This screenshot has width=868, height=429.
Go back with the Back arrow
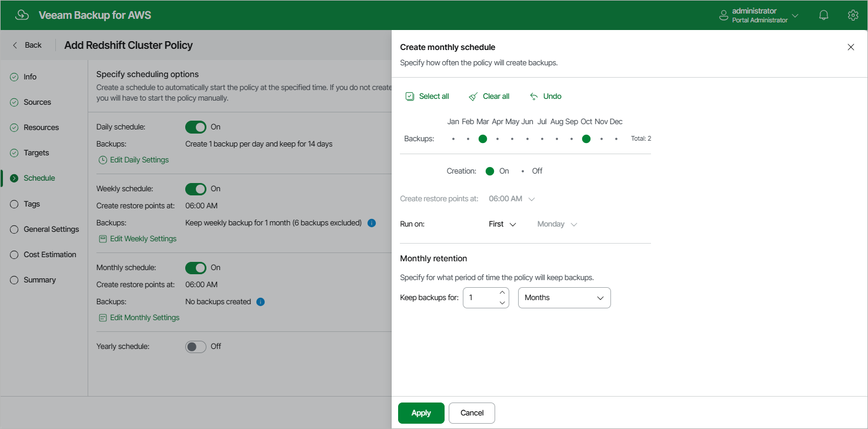(x=27, y=45)
